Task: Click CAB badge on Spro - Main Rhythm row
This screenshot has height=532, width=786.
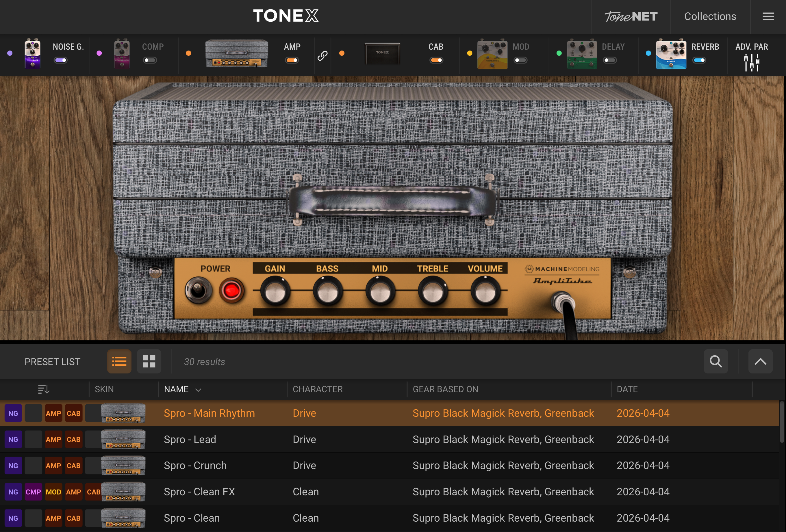Action: (x=73, y=413)
